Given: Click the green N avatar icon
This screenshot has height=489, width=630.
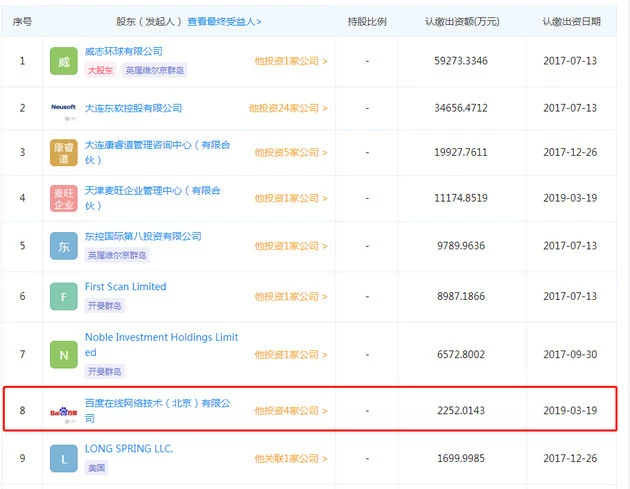Looking at the screenshot, I should click(x=63, y=355).
